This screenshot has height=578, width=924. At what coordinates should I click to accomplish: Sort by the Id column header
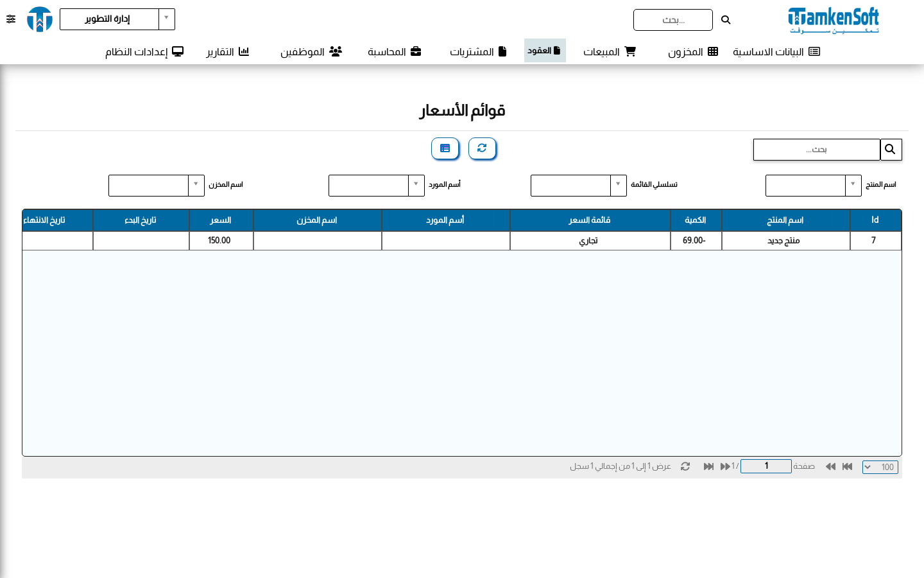875,220
